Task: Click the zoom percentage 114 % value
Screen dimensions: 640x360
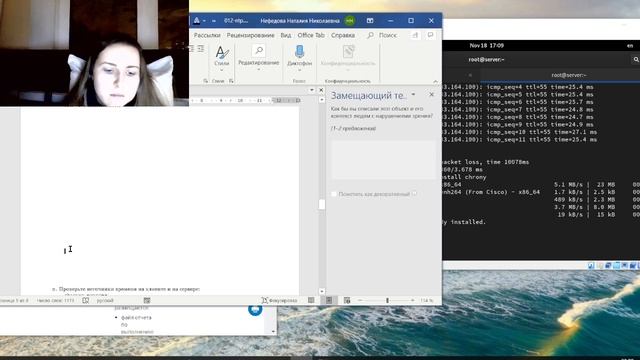Action: click(427, 300)
